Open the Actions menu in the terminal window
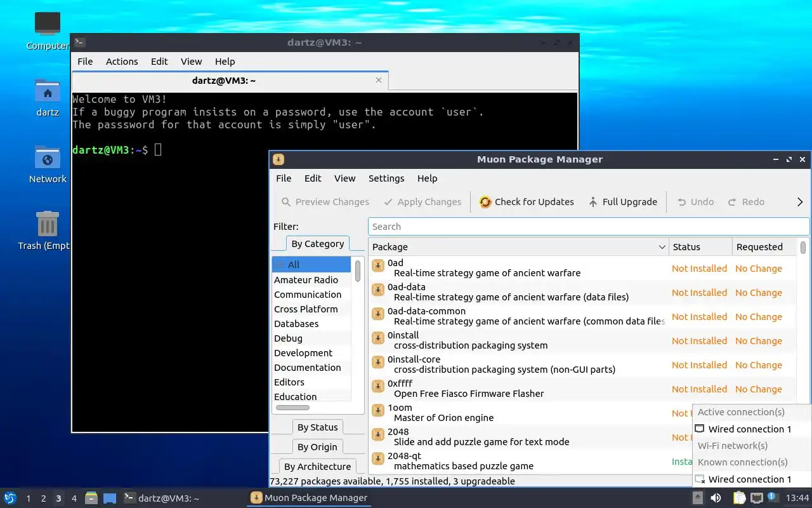Viewport: 812px width, 508px height. (x=122, y=62)
